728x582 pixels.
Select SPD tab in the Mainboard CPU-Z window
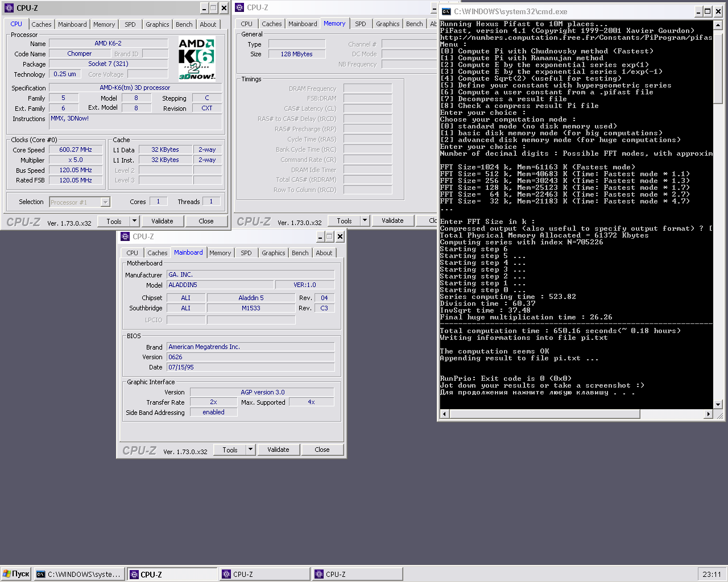[246, 253]
